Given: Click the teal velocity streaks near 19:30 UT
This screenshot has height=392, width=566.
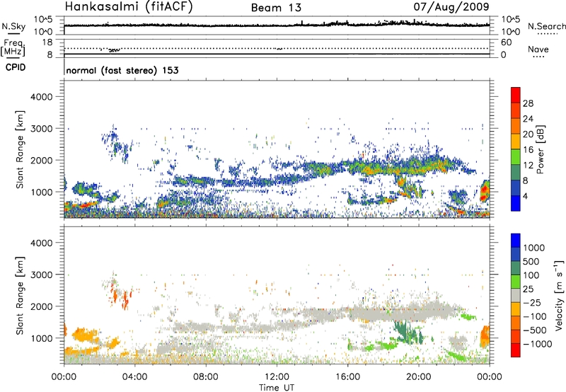Looking at the screenshot, I should (x=408, y=332).
